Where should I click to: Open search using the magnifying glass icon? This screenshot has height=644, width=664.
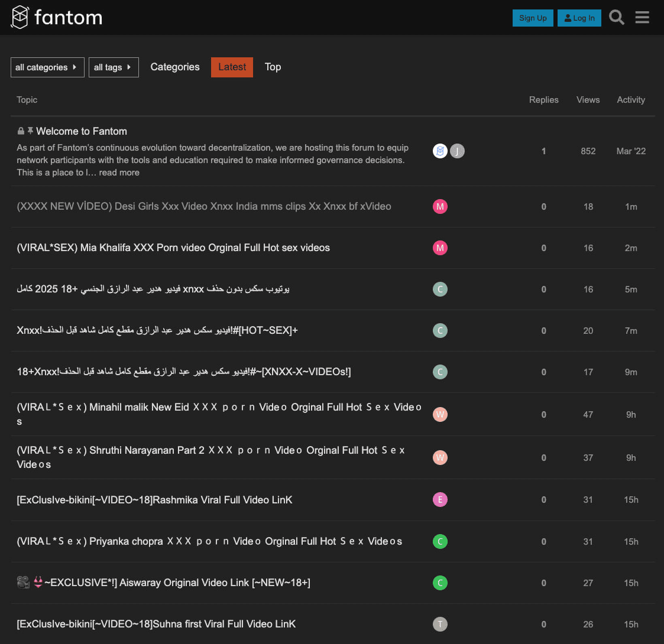(617, 18)
